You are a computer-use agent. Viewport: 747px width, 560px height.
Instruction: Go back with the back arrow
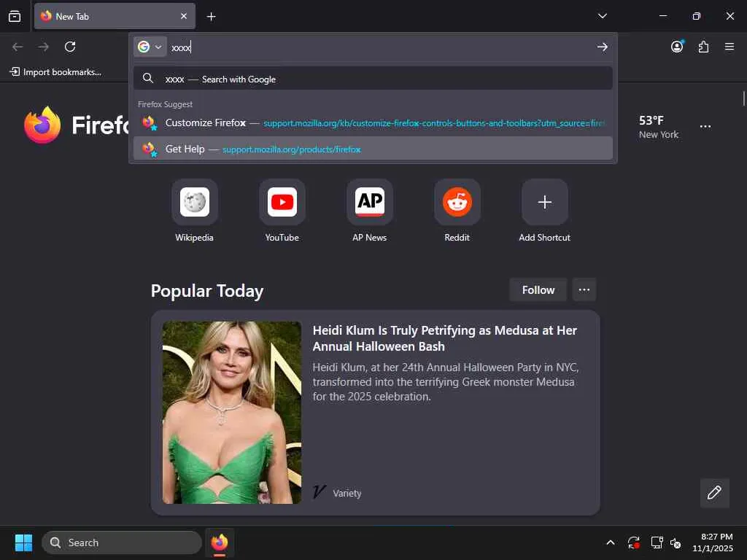tap(18, 47)
